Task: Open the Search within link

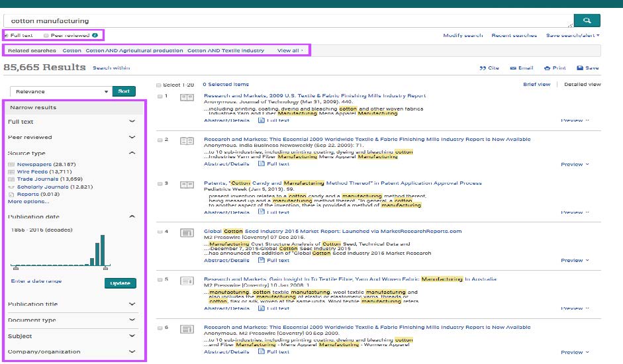Action: pos(111,68)
